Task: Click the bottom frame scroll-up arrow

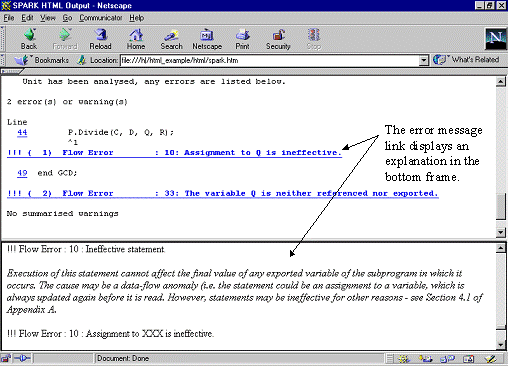Action: tap(500, 248)
